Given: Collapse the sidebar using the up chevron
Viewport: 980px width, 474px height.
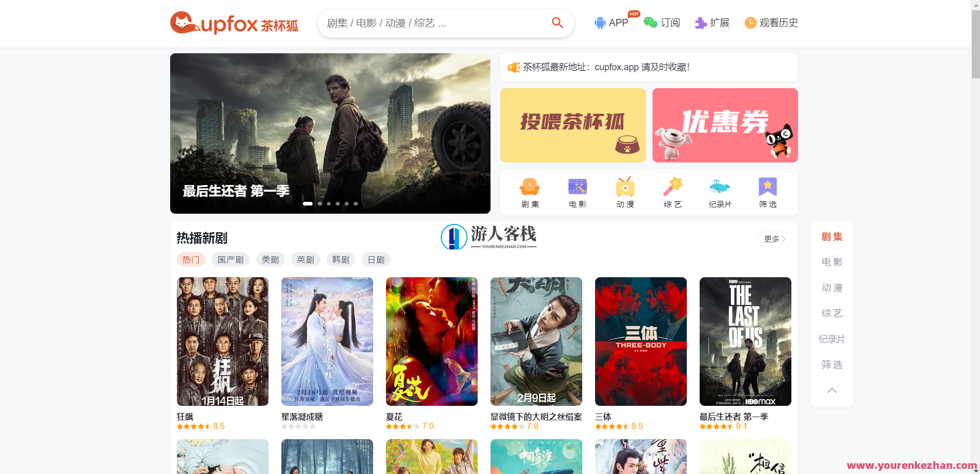Looking at the screenshot, I should click(x=831, y=390).
